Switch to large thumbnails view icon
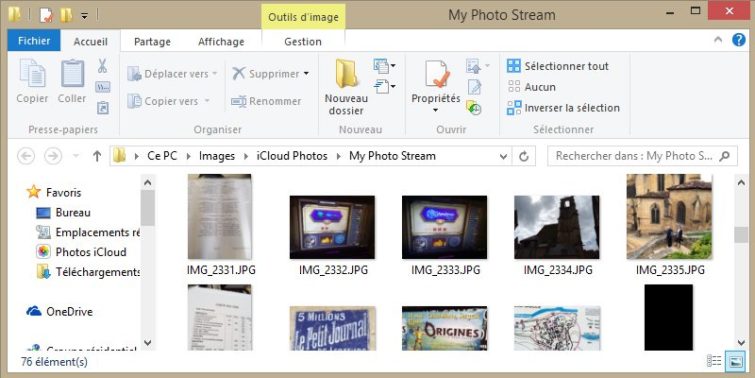 (735, 362)
